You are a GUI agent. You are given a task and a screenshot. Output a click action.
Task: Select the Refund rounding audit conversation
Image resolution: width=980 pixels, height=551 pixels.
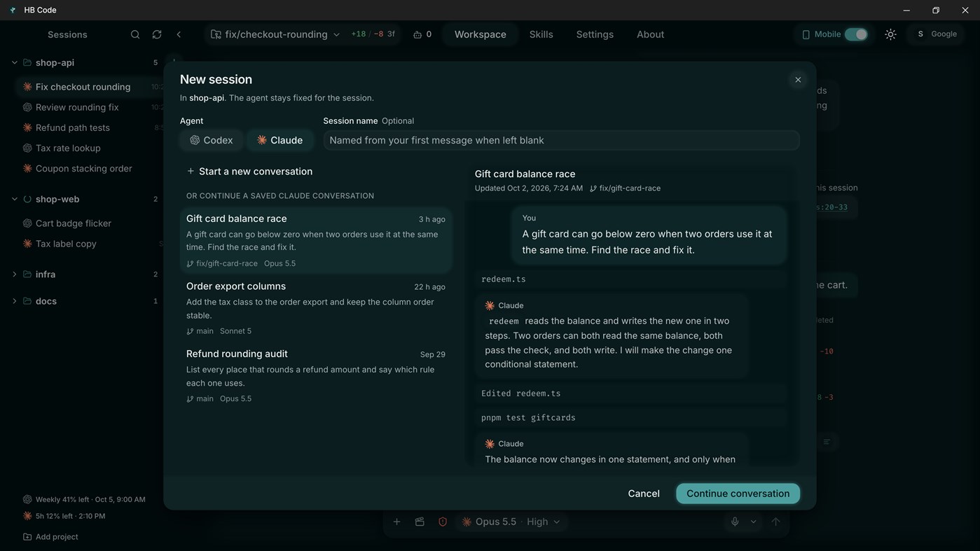click(x=316, y=376)
